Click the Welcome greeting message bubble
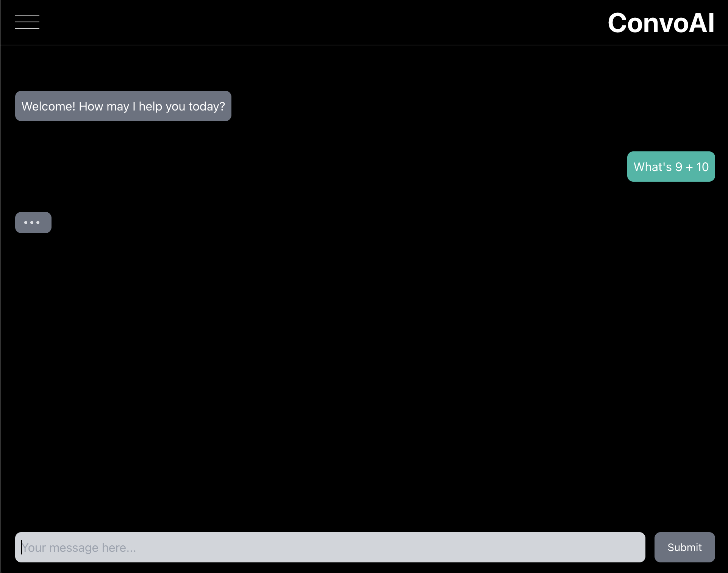Viewport: 728px width, 573px height. [123, 106]
